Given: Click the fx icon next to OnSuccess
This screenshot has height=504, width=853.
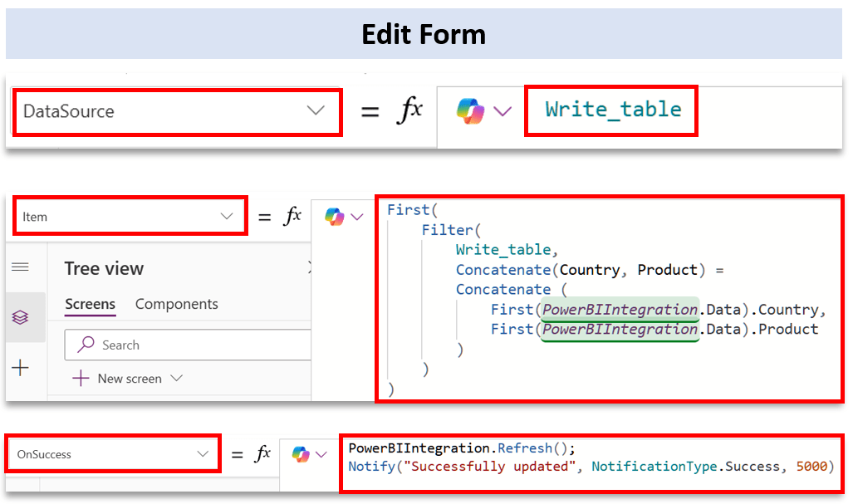Looking at the screenshot, I should coord(262,453).
